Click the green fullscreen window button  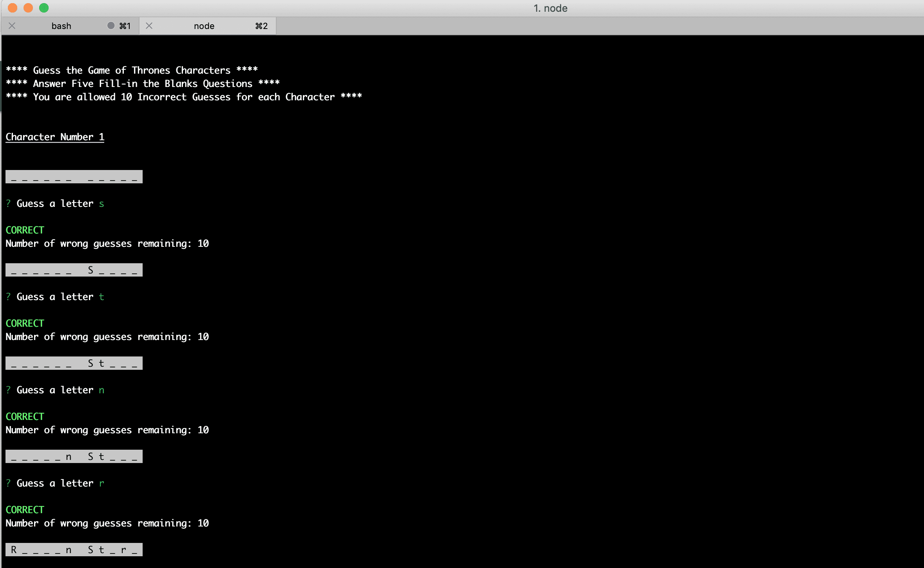pos(44,8)
